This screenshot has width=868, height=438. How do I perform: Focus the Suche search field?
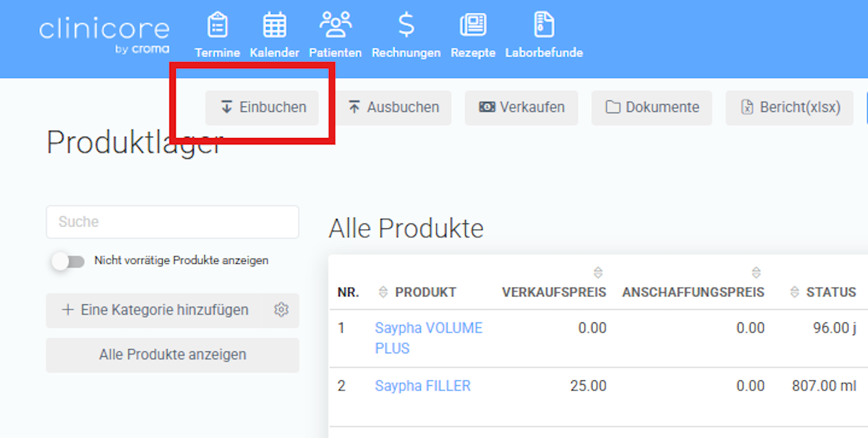point(172,222)
